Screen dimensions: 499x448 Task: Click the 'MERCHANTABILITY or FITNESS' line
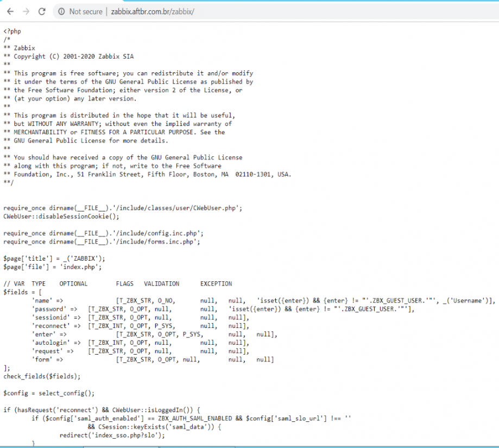pyautogui.click(x=114, y=132)
